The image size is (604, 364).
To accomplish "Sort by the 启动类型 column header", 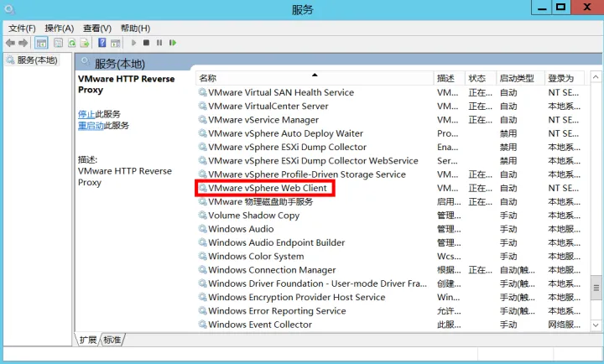I will click(x=520, y=78).
